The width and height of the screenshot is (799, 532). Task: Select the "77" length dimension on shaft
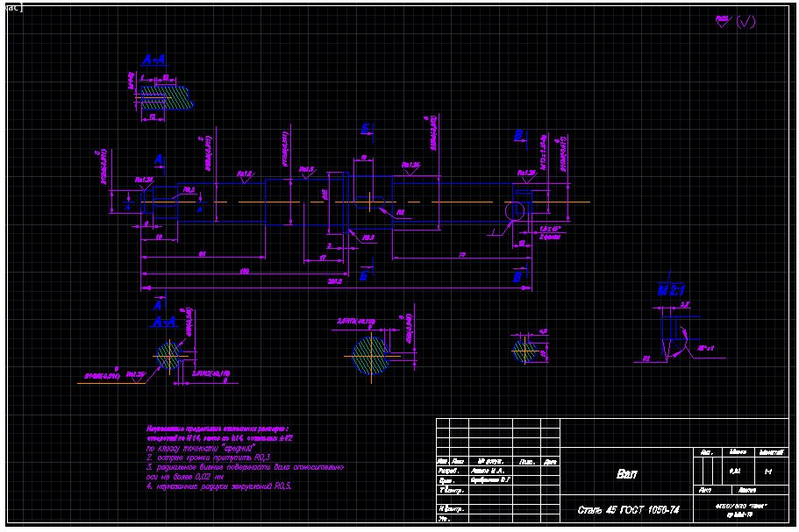[x=462, y=254]
